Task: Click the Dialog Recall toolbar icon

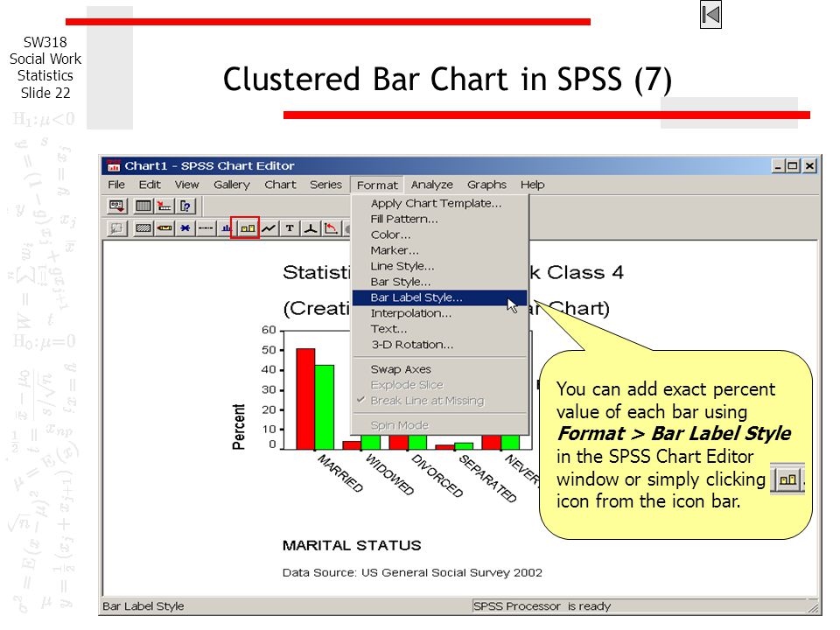Action: [x=116, y=206]
